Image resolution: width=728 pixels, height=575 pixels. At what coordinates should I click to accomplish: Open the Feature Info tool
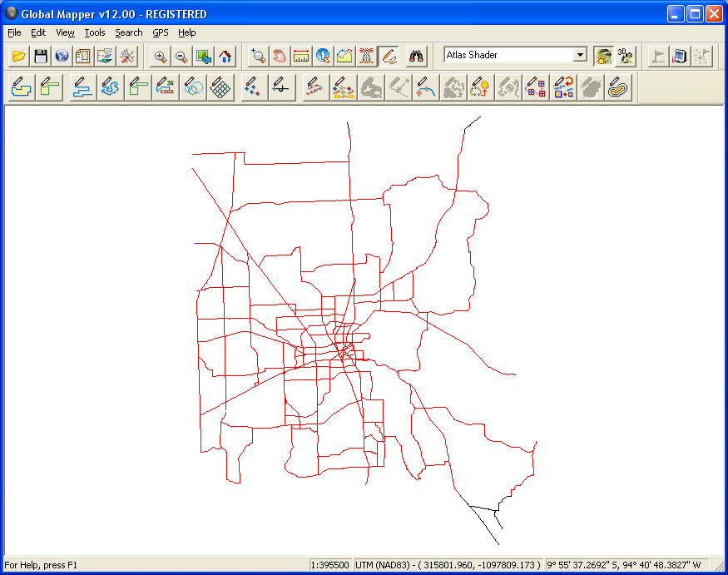point(324,56)
